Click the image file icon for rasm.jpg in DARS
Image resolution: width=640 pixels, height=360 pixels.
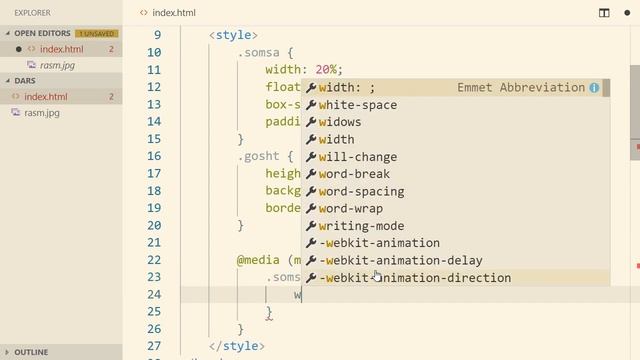pos(16,112)
